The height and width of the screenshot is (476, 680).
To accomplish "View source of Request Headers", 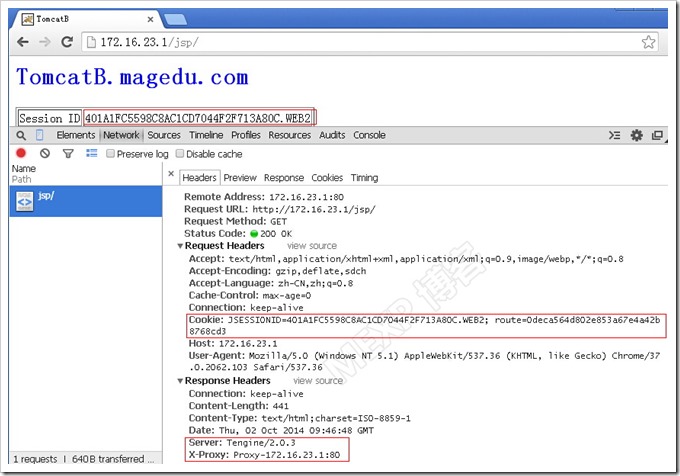I will point(312,246).
